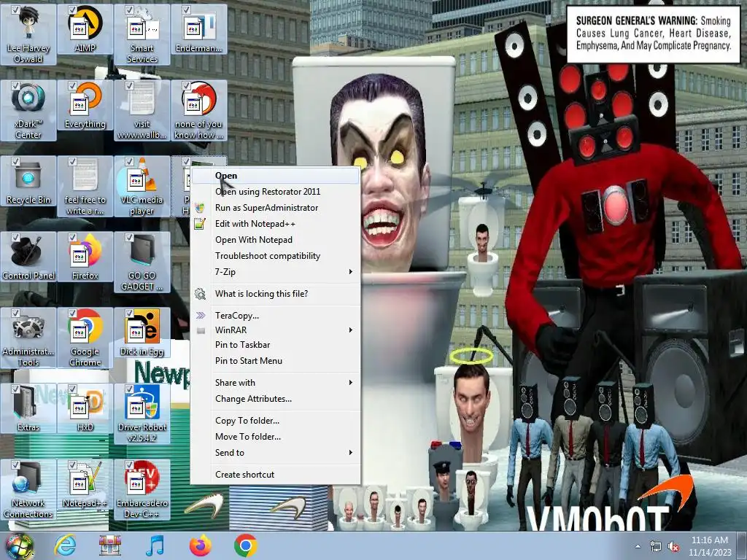Select the Notepad++ desktop shortcut
The width and height of the screenshot is (747, 560).
[x=85, y=484]
